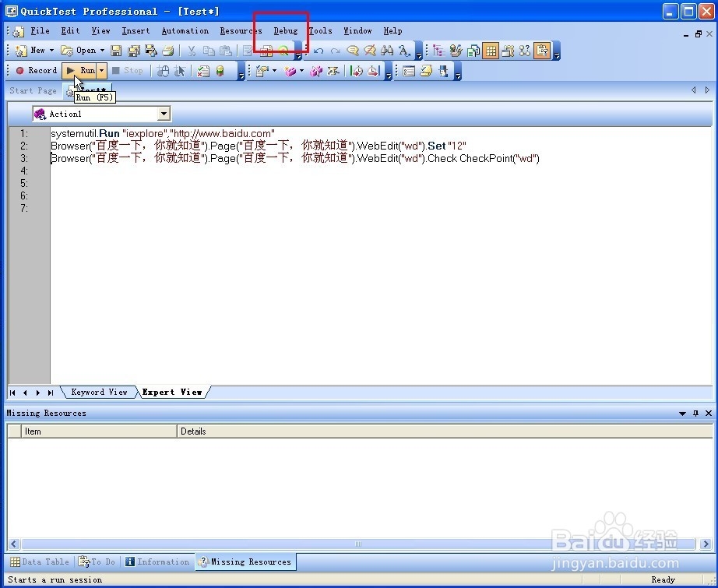The width and height of the screenshot is (718, 588).
Task: Toggle the Debug Viewer pane button
Action: click(x=508, y=51)
